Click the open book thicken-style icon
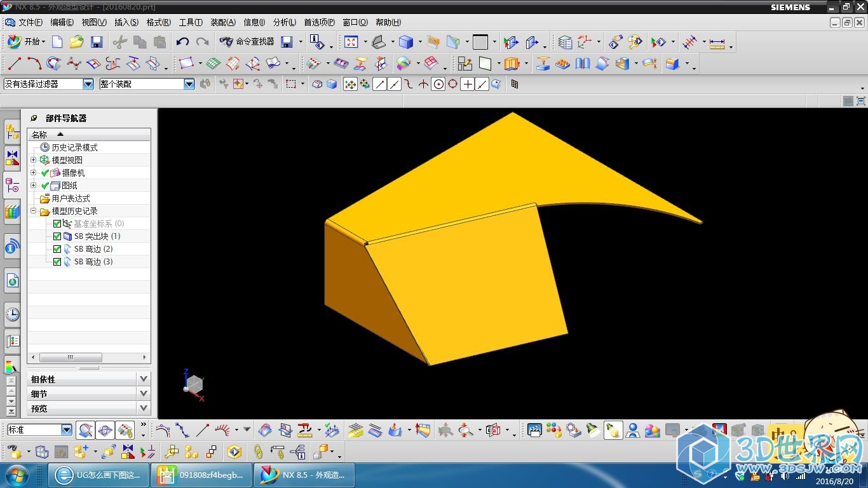The height and width of the screenshot is (488, 868). (x=582, y=64)
